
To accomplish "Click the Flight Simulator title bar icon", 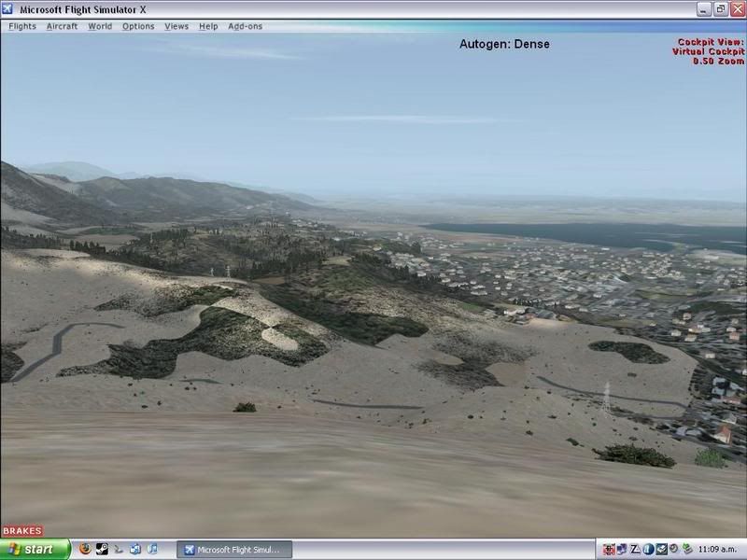I will point(8,9).
